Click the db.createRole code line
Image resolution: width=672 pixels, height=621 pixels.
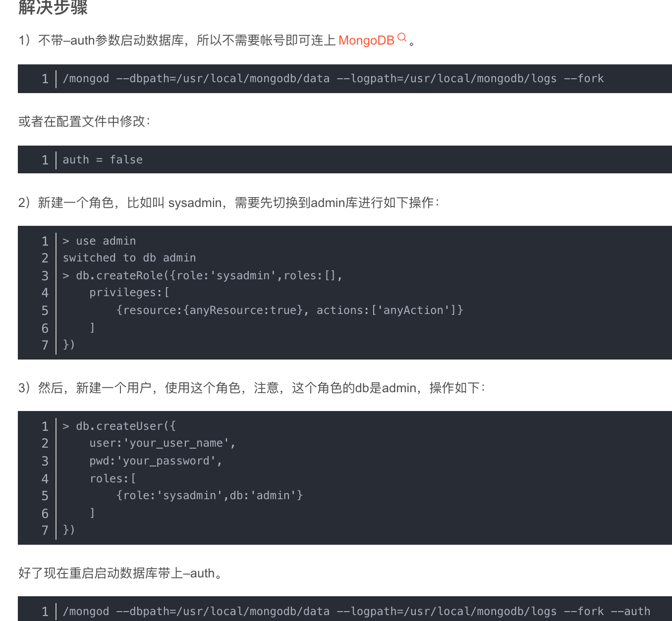tap(203, 276)
